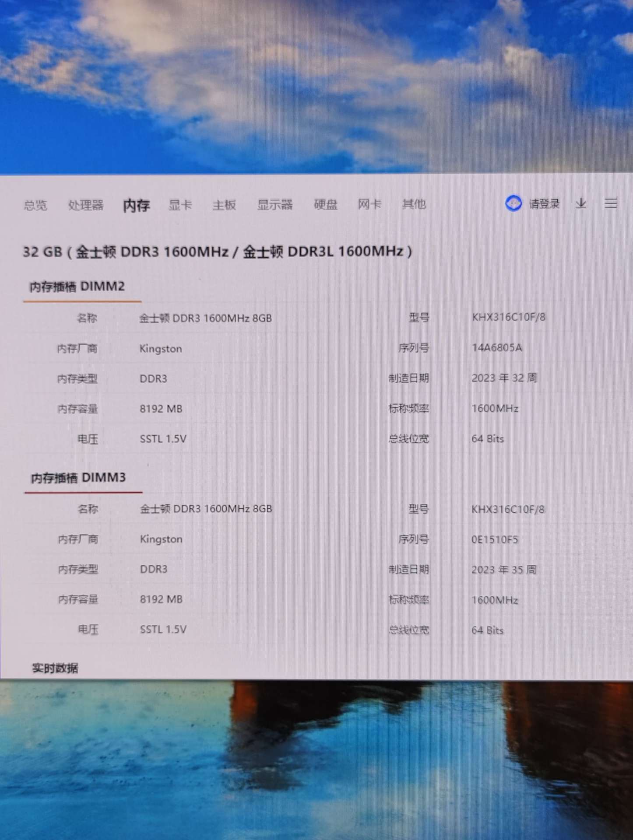Click DIMM2 bus width 64 Bits
Image resolution: width=633 pixels, height=840 pixels.
[x=488, y=439]
